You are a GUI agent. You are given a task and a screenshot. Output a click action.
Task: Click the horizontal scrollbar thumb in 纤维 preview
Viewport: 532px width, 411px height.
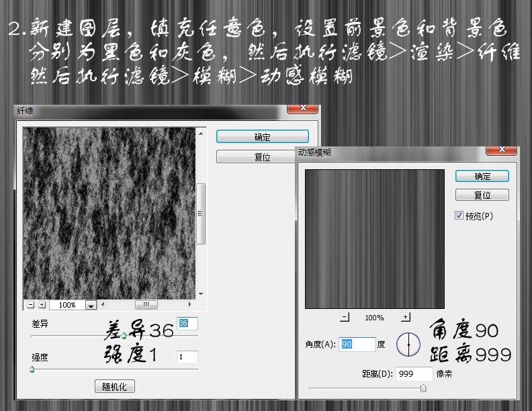point(146,304)
